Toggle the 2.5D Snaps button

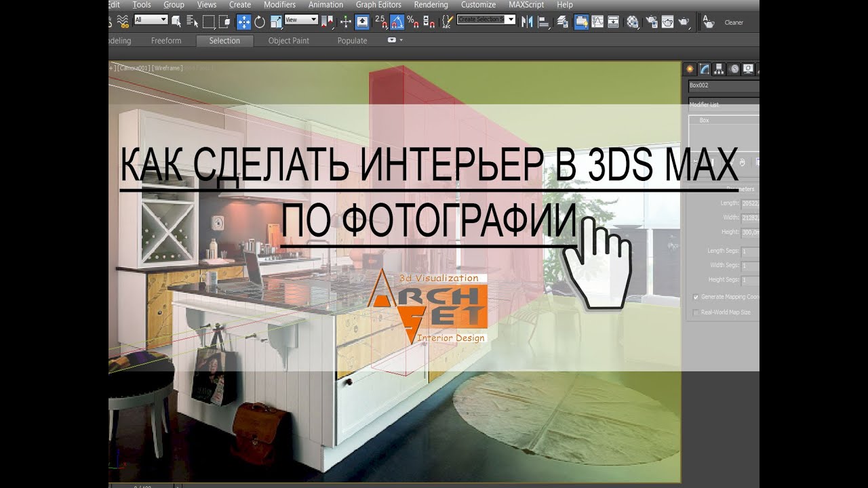(x=381, y=22)
